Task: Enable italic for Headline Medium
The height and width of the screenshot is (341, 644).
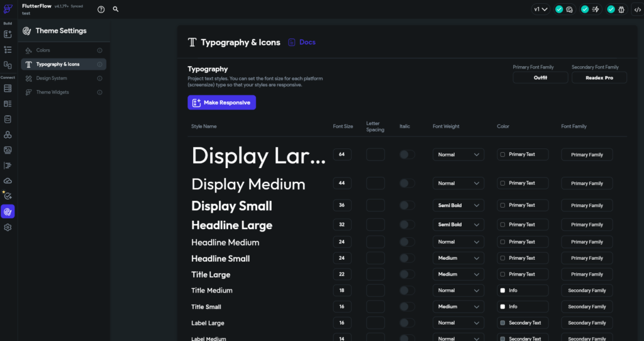Action: coord(407,242)
